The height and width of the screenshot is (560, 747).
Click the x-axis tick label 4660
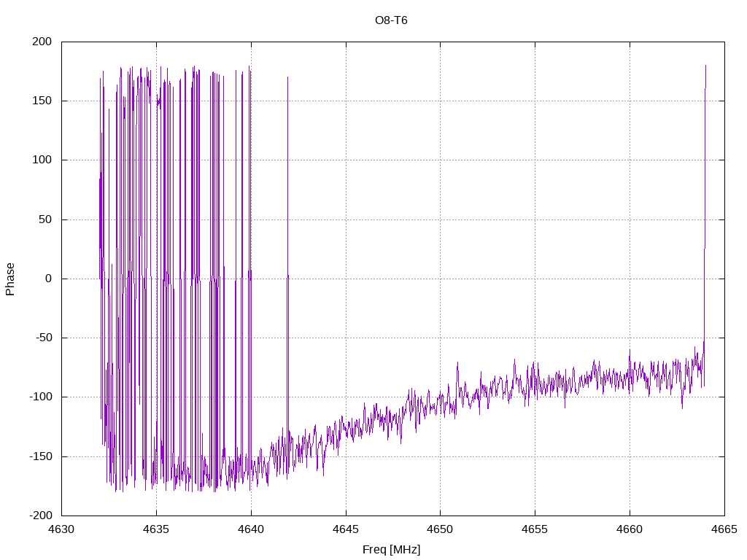630,529
